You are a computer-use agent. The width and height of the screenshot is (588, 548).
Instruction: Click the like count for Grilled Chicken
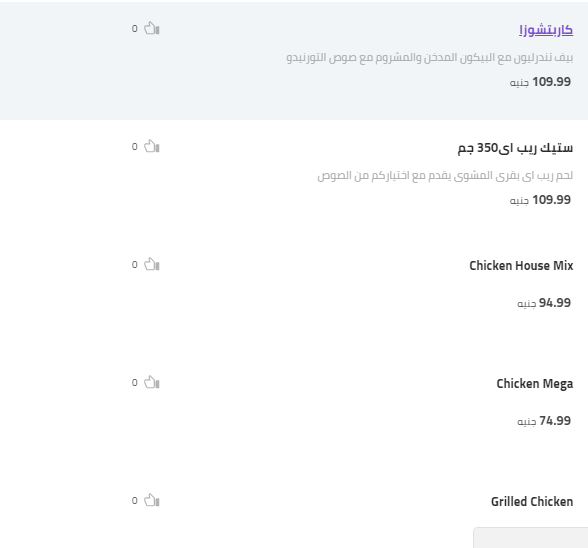[135, 501]
